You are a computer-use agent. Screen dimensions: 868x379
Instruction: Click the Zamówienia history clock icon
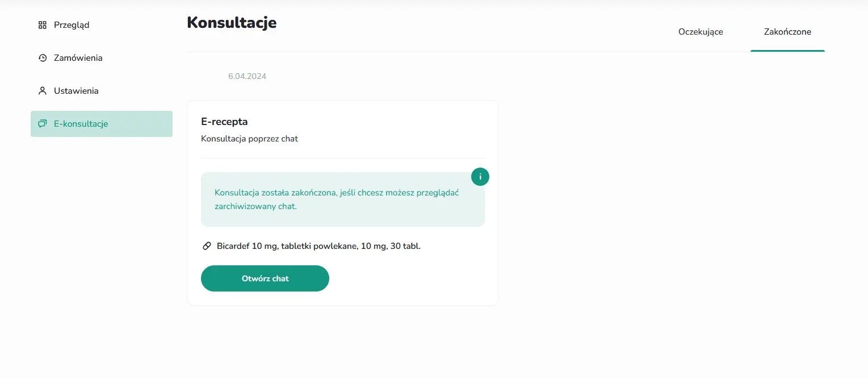coord(42,58)
